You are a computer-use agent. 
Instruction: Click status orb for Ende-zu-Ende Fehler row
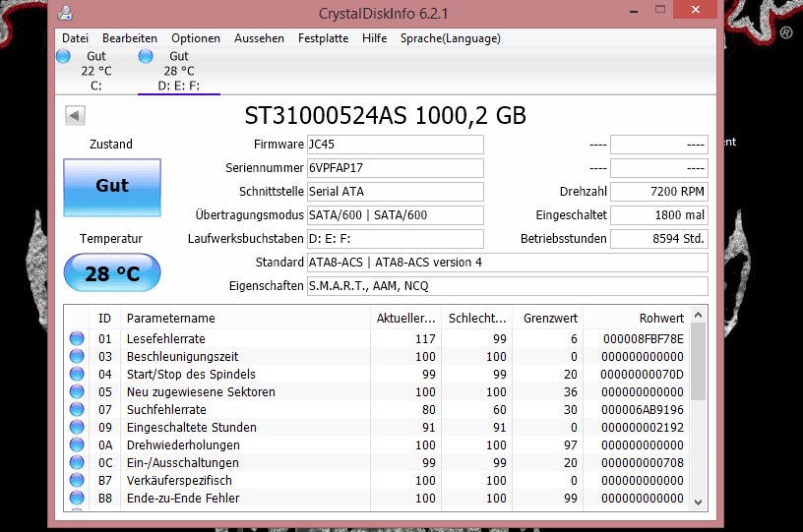point(77,498)
